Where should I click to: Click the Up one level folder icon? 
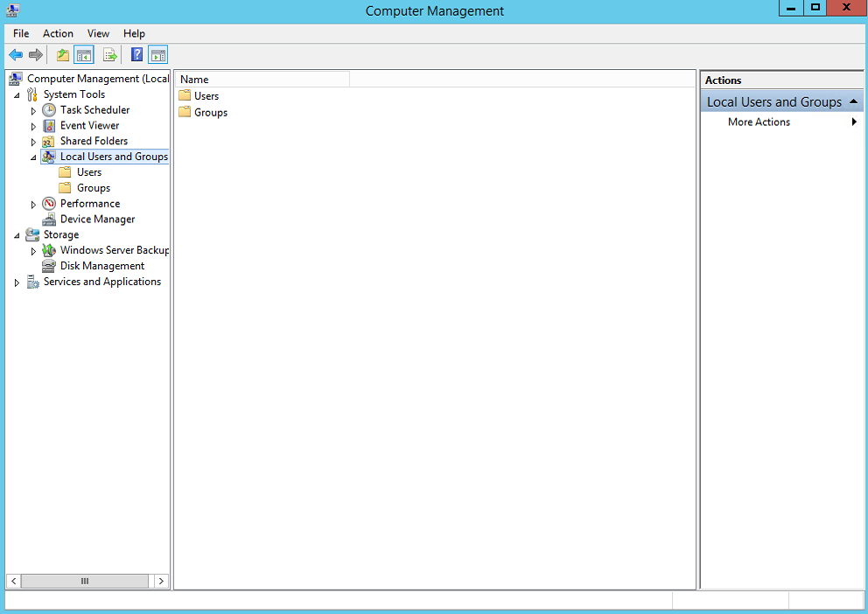pyautogui.click(x=63, y=55)
